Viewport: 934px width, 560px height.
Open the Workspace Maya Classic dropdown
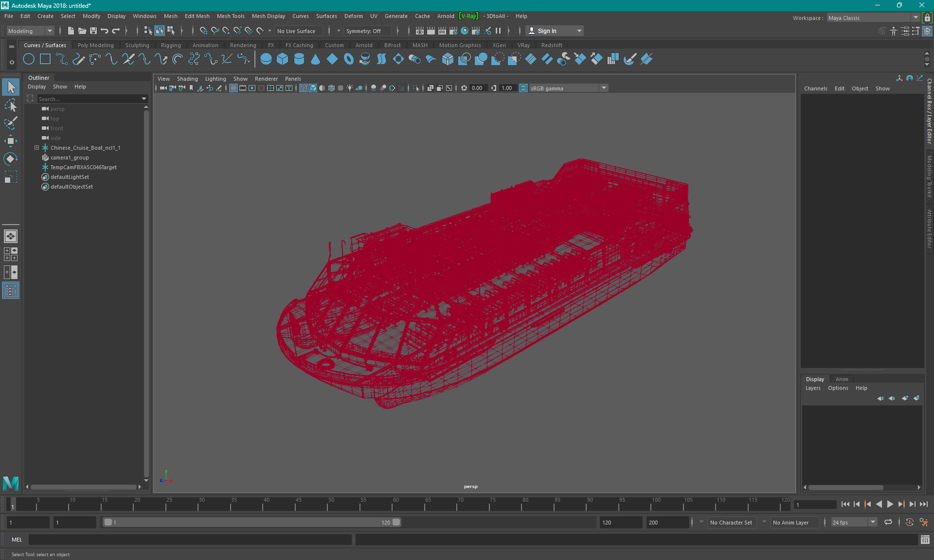click(x=874, y=17)
